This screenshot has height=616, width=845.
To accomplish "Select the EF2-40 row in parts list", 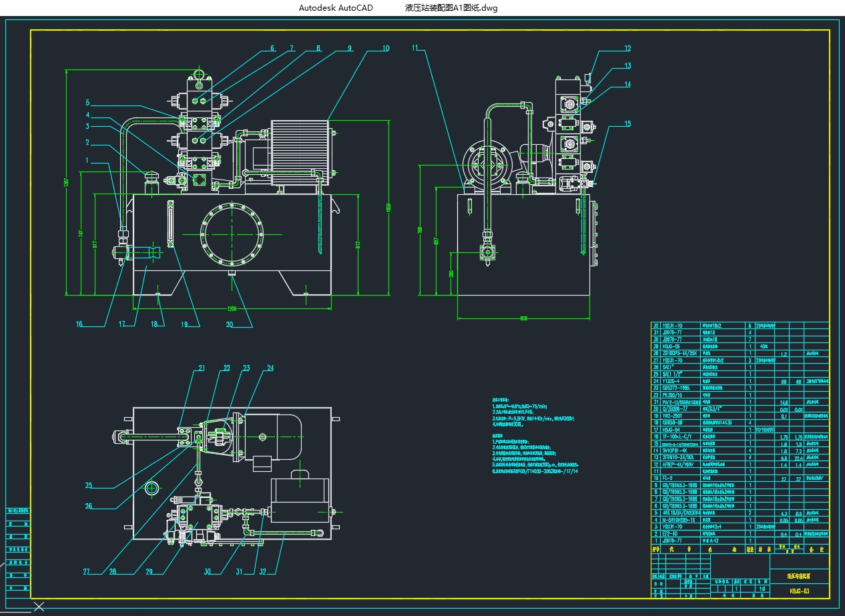I will click(x=740, y=533).
